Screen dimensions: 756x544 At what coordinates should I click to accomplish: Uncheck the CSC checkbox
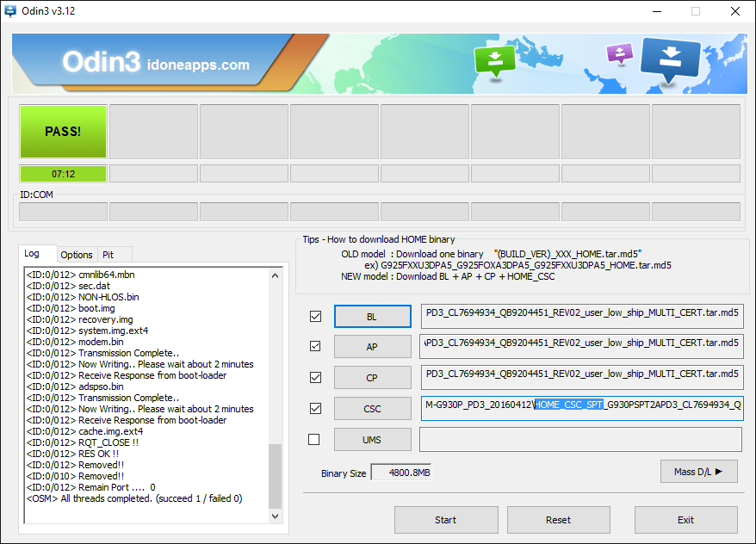coord(315,408)
